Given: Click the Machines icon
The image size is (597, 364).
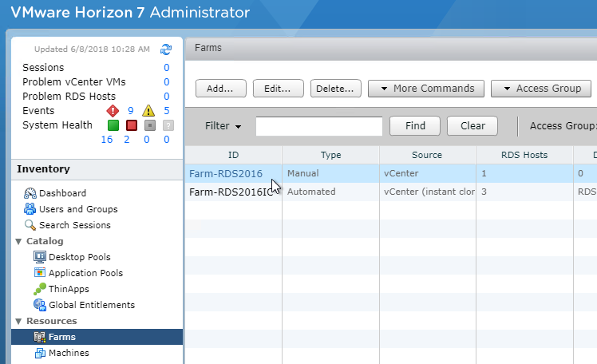Looking at the screenshot, I should tap(40, 353).
